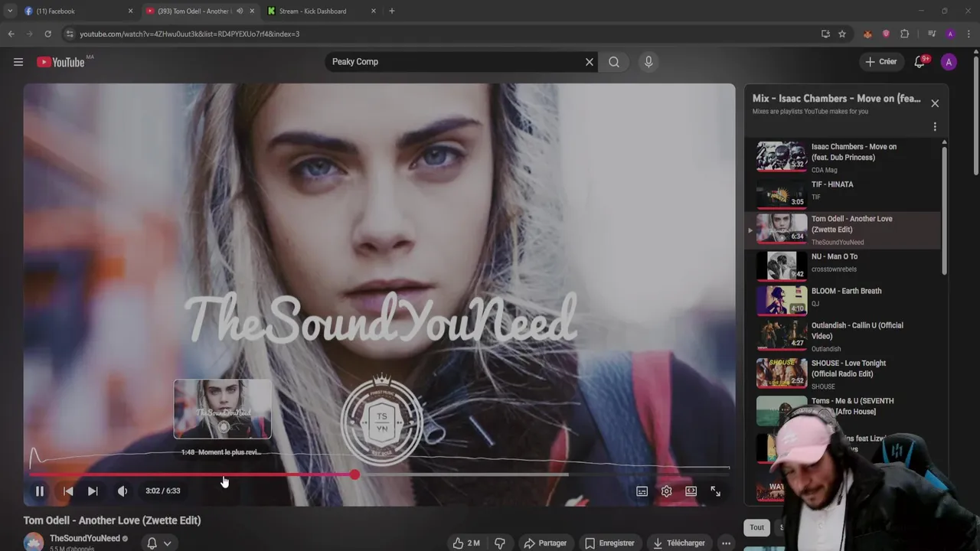Open YouTube account avatar menu
980x551 pixels.
point(949,62)
